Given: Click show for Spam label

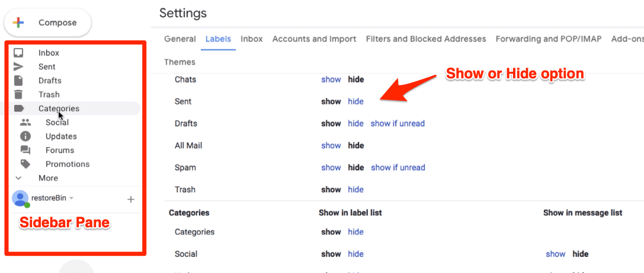Looking at the screenshot, I should [x=331, y=167].
